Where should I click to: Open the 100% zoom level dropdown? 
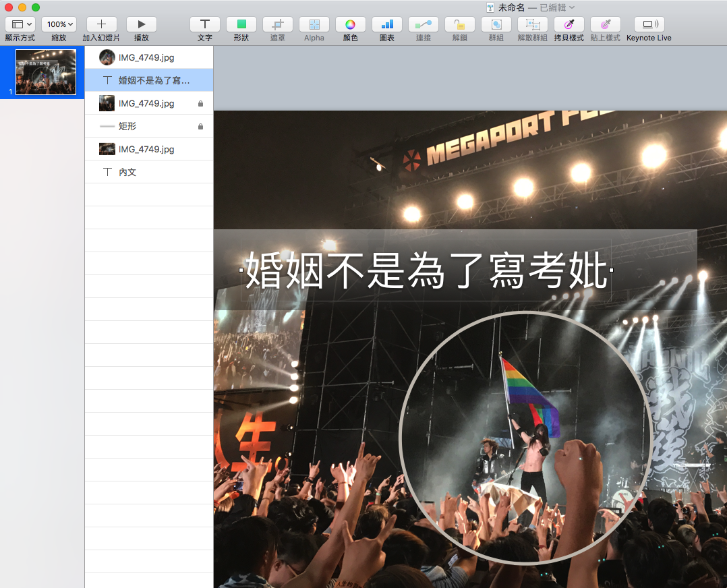coord(59,24)
